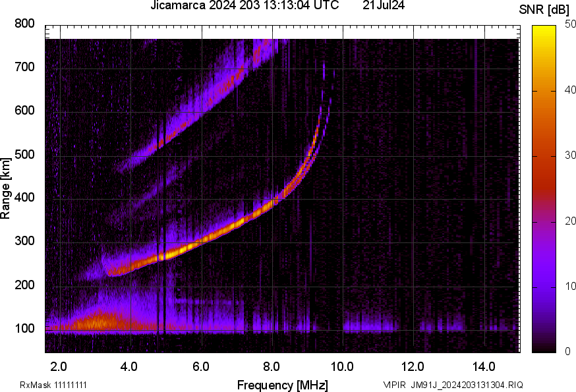
Task: Click the "Range [km]" axis label
Action: click(5, 188)
